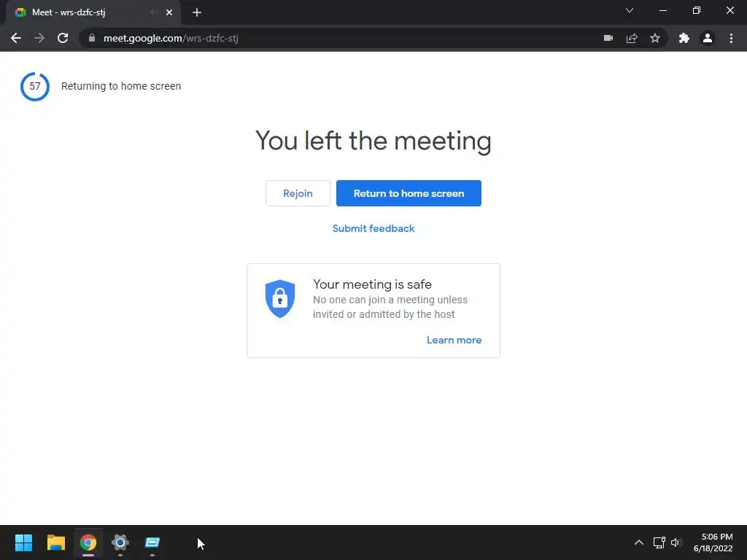Click the Chrome taskbar icon
The height and width of the screenshot is (560, 747).
[x=88, y=542]
